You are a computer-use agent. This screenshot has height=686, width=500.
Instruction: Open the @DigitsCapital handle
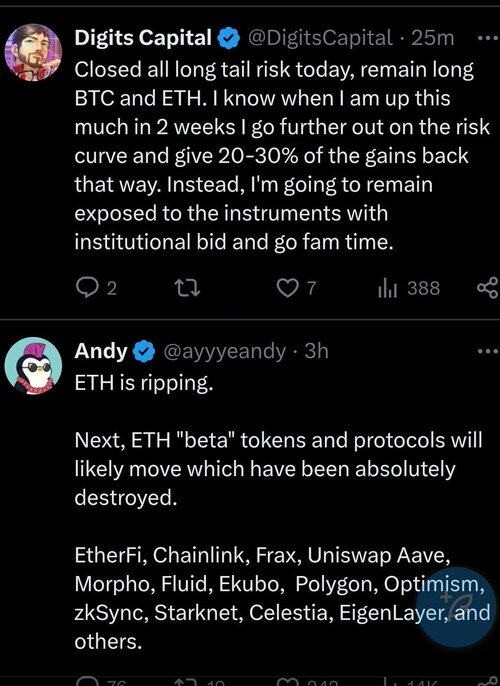coord(320,38)
